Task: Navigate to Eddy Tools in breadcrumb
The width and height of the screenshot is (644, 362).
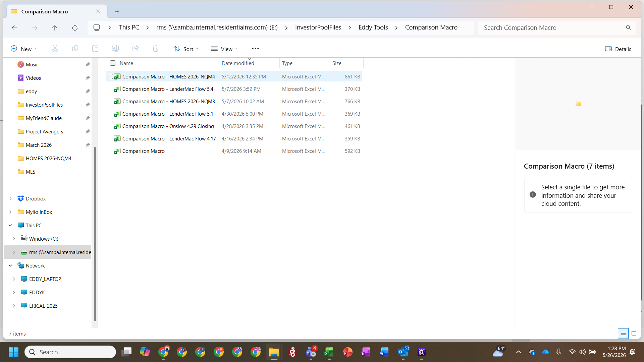Action: point(373,27)
